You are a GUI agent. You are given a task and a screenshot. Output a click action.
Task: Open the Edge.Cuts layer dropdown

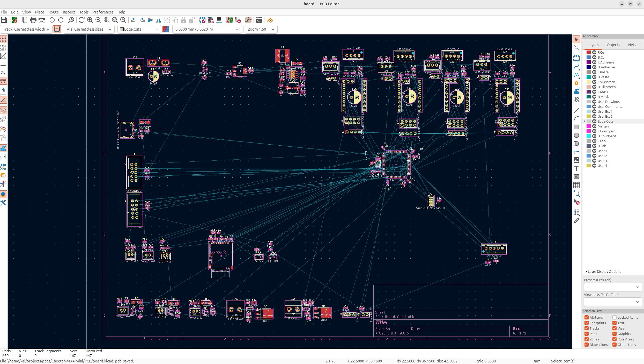coord(139,29)
